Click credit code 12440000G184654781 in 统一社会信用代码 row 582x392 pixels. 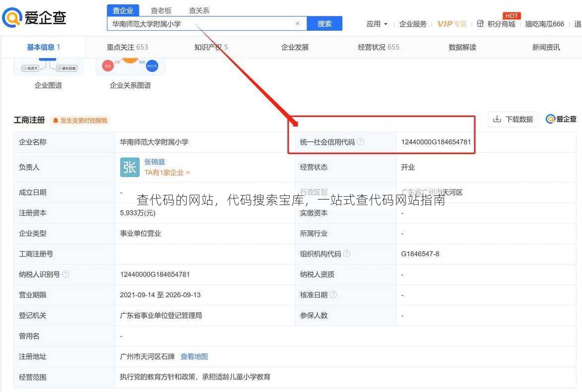coord(436,142)
